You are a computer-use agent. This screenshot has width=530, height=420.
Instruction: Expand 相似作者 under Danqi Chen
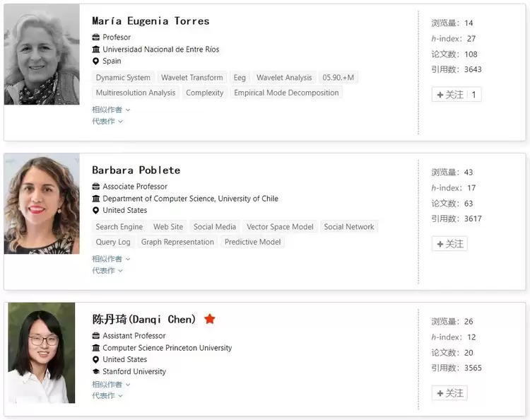(x=111, y=384)
